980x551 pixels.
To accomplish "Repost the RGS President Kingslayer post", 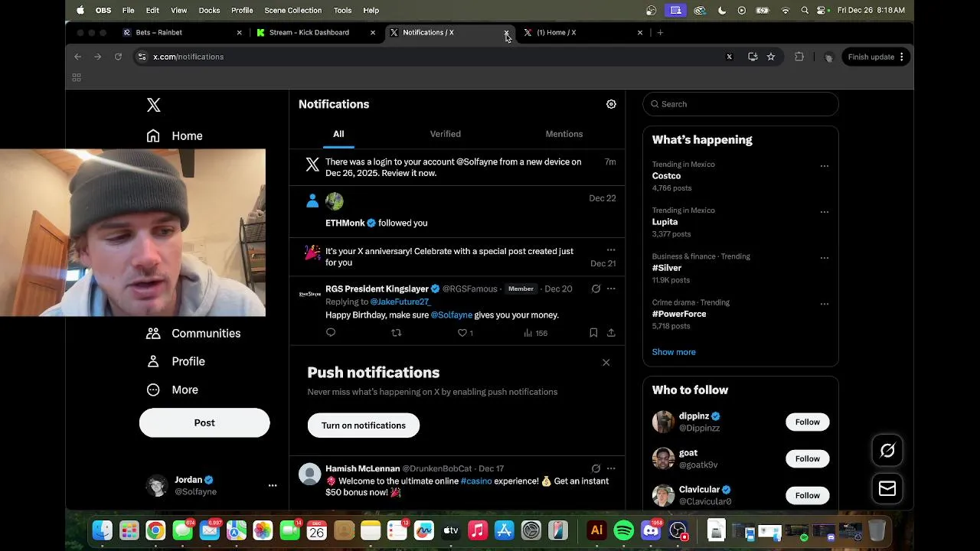I will coord(396,333).
